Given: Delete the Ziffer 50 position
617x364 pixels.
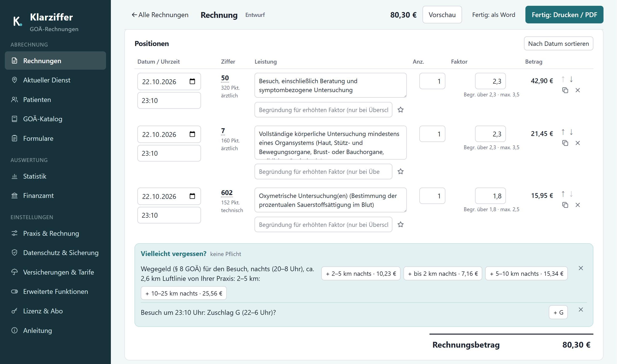Looking at the screenshot, I should tap(578, 90).
